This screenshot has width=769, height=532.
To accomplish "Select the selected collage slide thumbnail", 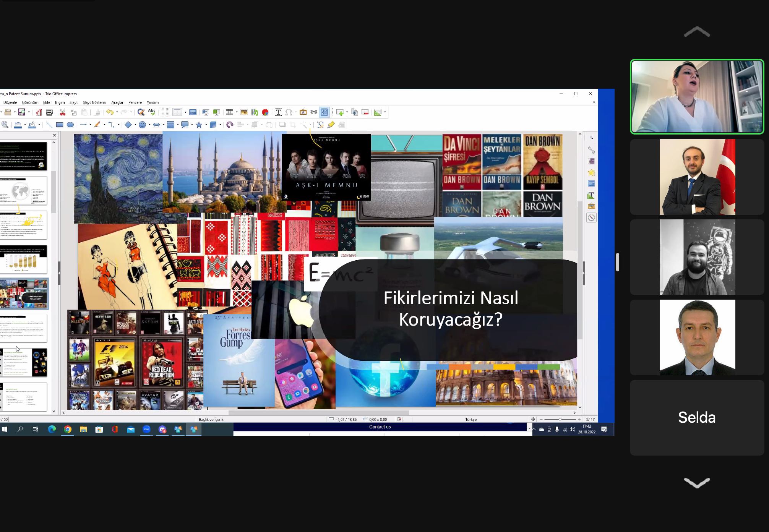I will [24, 294].
